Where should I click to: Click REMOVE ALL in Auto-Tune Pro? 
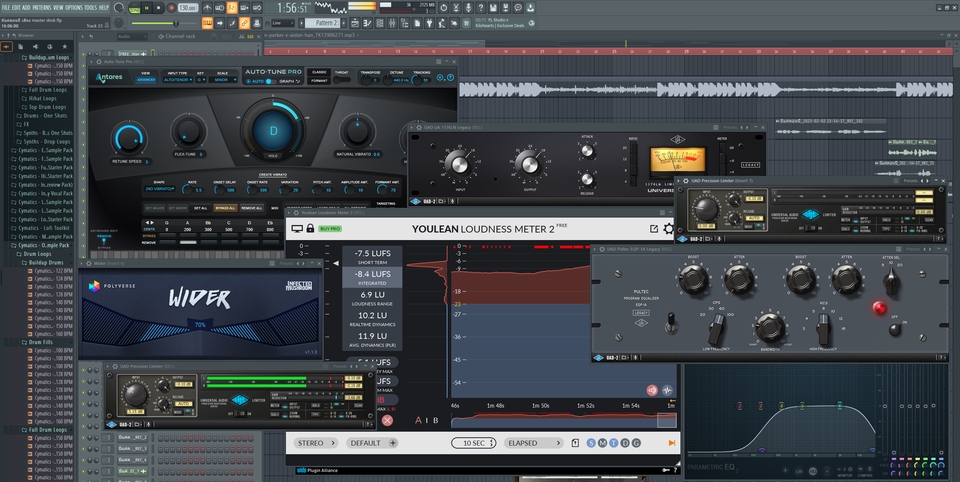[252, 208]
